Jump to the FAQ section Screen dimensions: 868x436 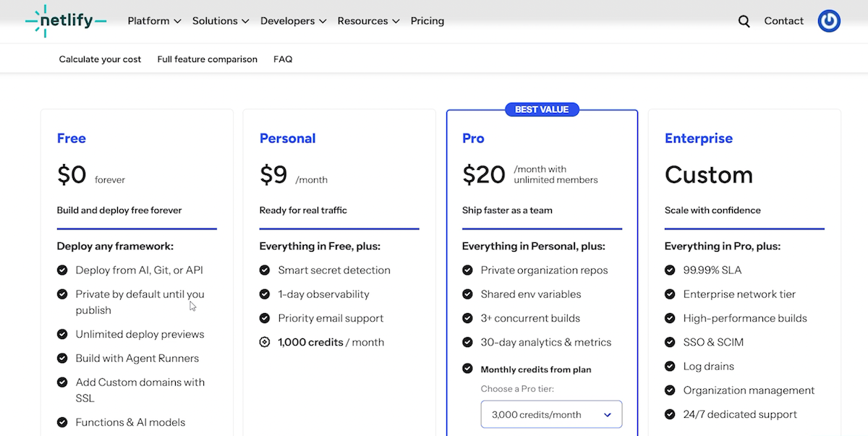coord(283,59)
